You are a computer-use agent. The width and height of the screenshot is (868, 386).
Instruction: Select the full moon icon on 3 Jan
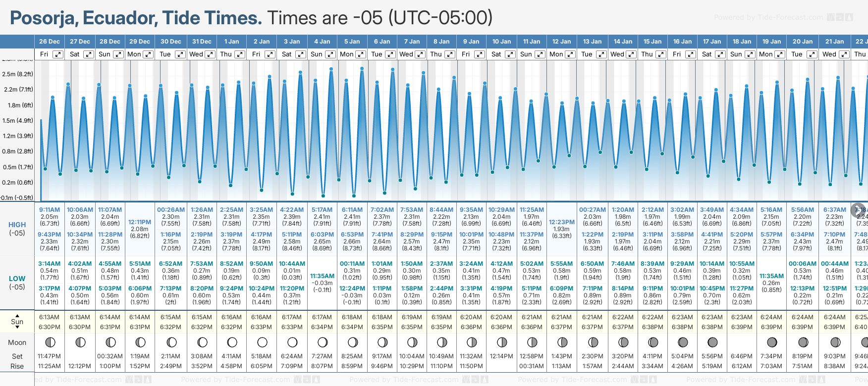point(292,342)
